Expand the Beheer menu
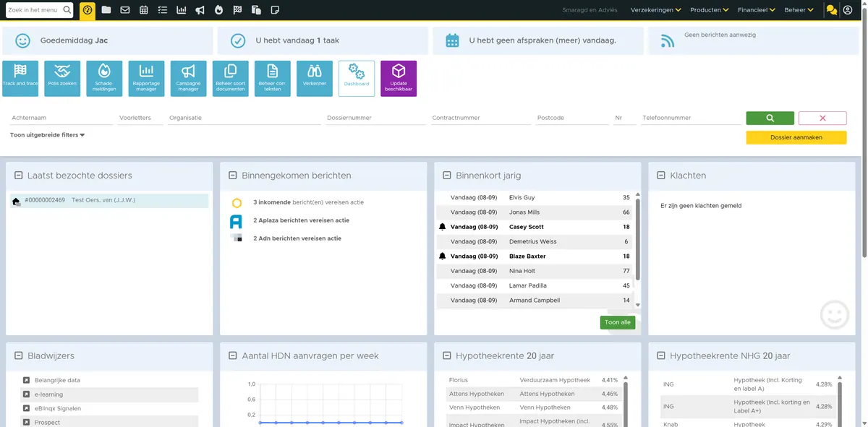 point(799,10)
